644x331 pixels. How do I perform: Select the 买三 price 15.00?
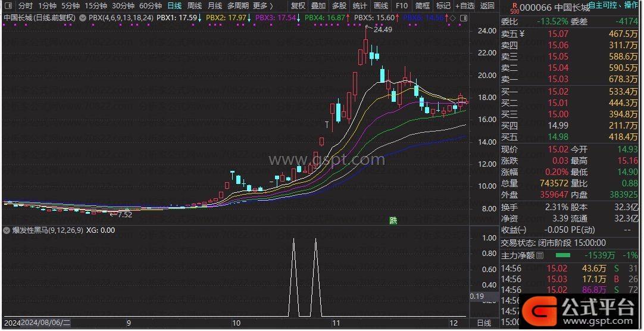coord(558,114)
